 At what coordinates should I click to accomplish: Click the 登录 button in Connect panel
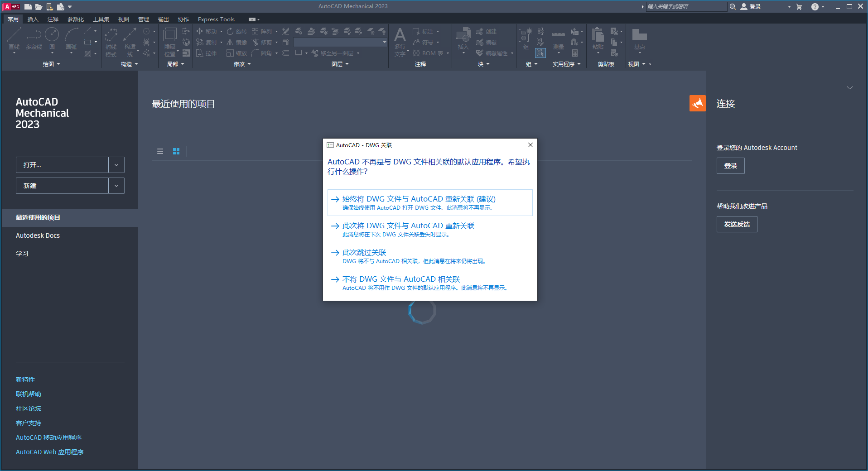click(x=730, y=165)
